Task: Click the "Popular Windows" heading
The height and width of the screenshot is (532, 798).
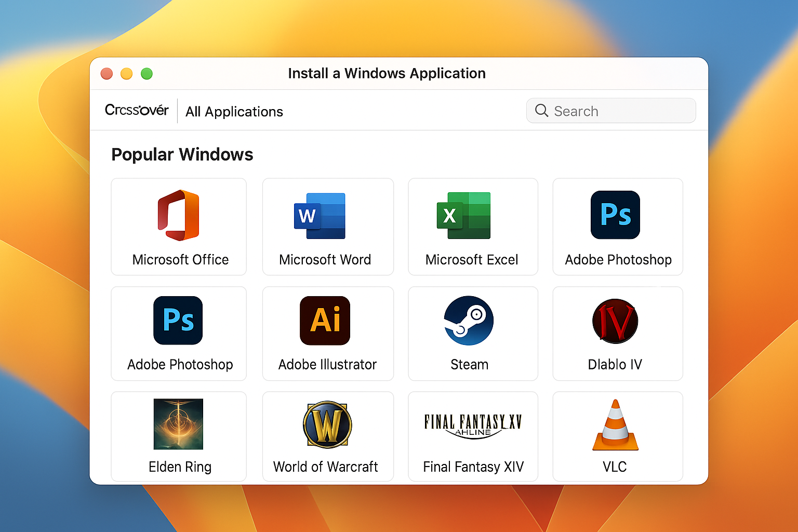Action: [182, 154]
